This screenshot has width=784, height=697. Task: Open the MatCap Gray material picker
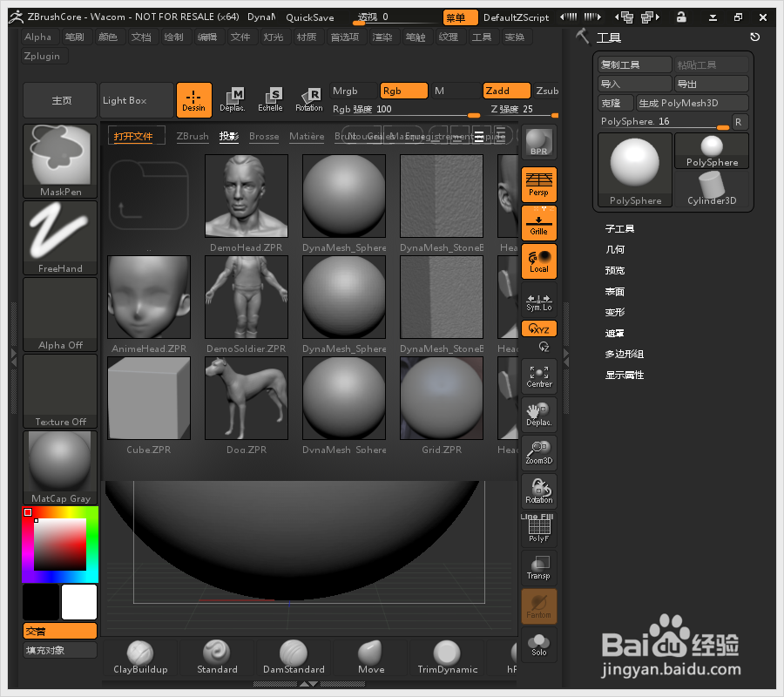pos(59,460)
